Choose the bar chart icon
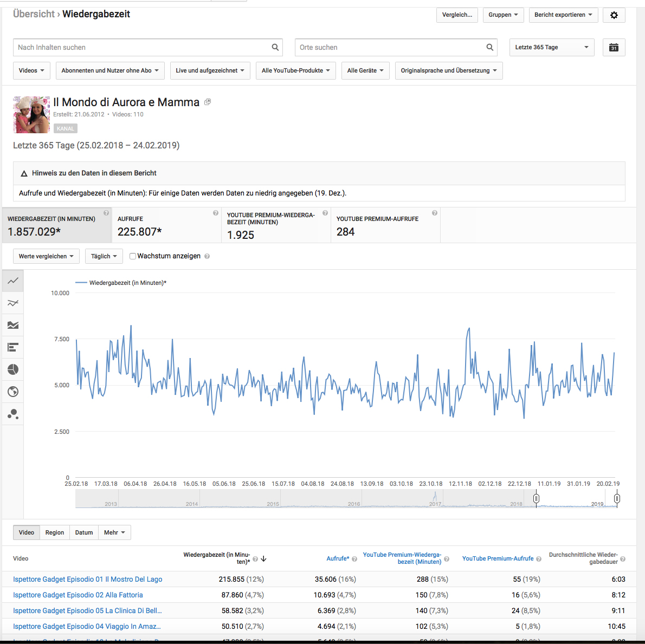The height and width of the screenshot is (644, 645). 13,347
